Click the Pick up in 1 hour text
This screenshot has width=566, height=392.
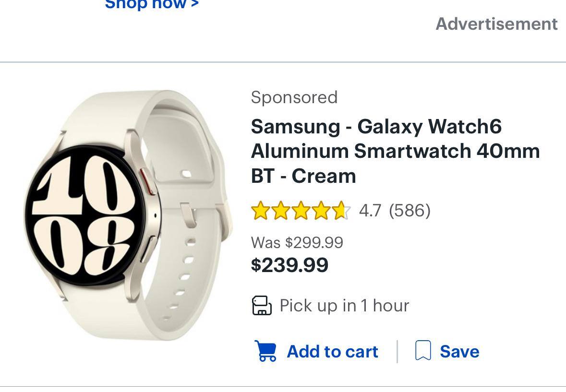click(344, 306)
